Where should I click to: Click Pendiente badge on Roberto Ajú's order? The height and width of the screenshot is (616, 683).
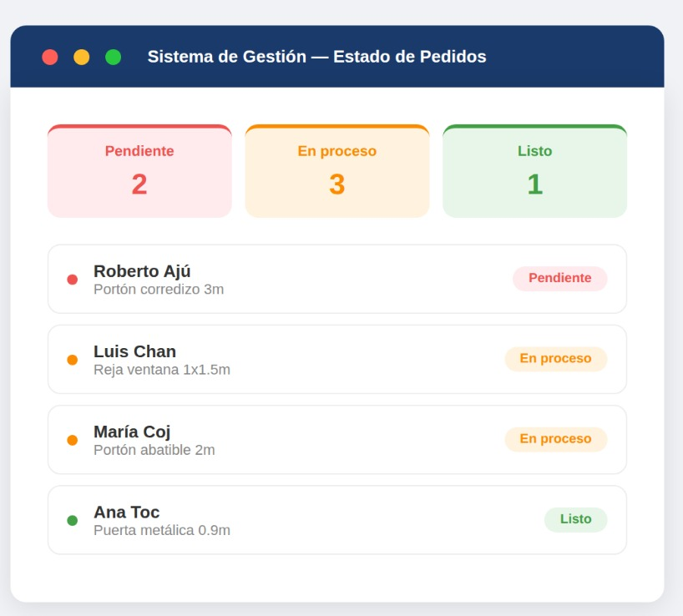pyautogui.click(x=559, y=279)
